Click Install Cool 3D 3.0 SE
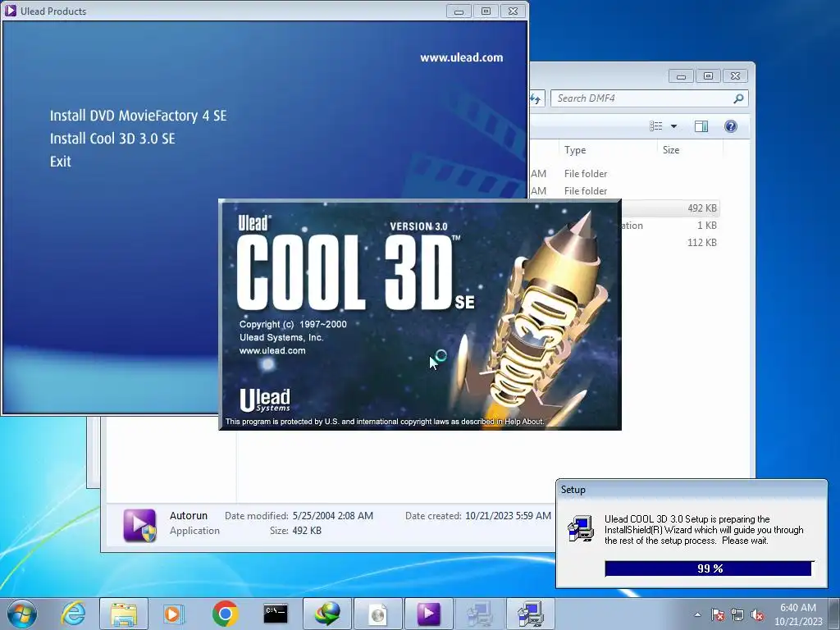The width and height of the screenshot is (840, 630). pos(112,139)
